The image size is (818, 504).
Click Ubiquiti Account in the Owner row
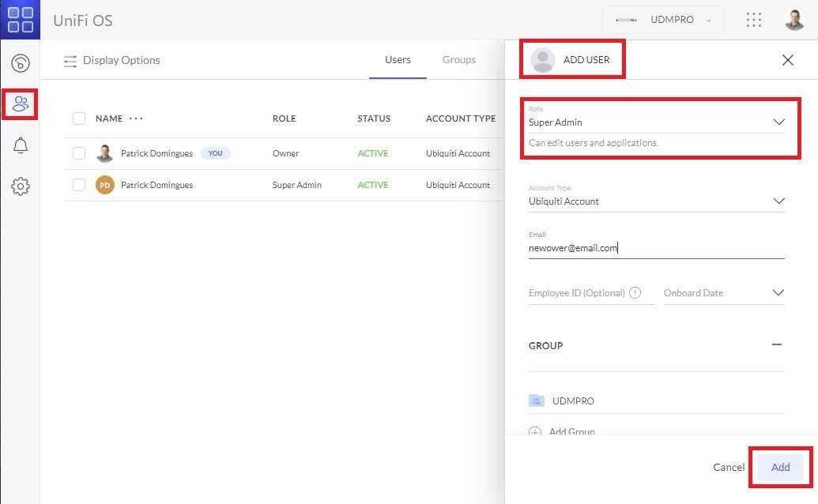(x=458, y=153)
